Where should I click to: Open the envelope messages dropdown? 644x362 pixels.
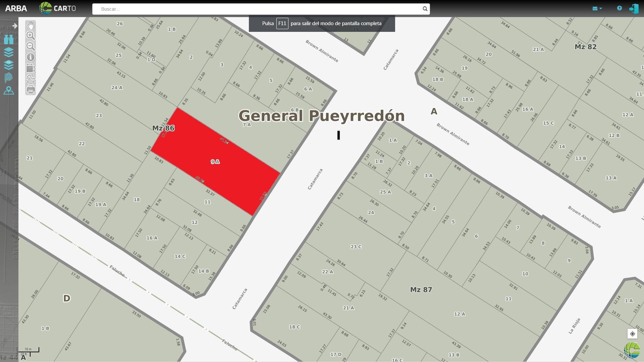point(597,8)
